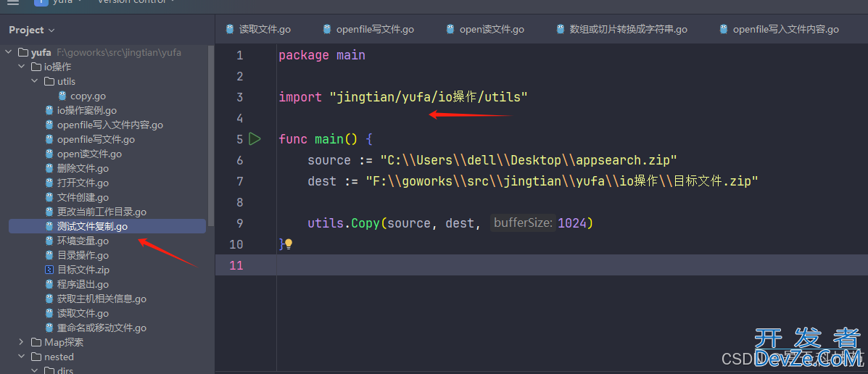Open the hamburger main menu

pyautogui.click(x=13, y=1)
